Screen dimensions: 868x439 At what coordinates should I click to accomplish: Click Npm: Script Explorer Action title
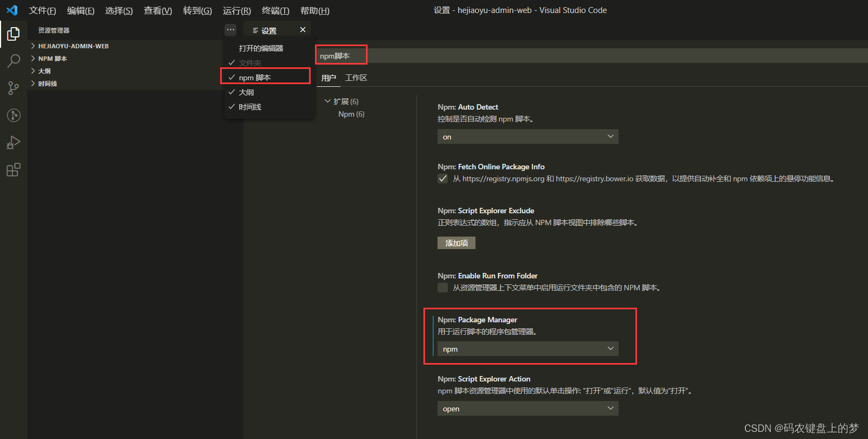click(x=484, y=379)
